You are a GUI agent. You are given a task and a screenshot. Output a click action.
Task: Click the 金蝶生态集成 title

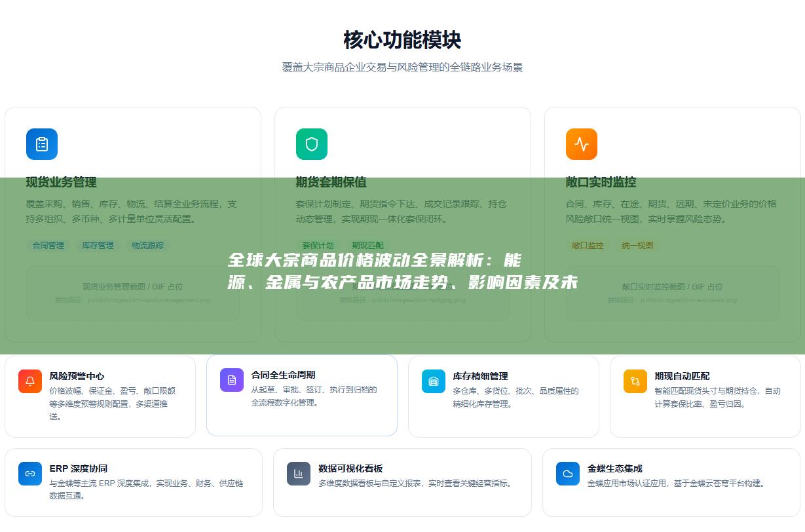615,468
